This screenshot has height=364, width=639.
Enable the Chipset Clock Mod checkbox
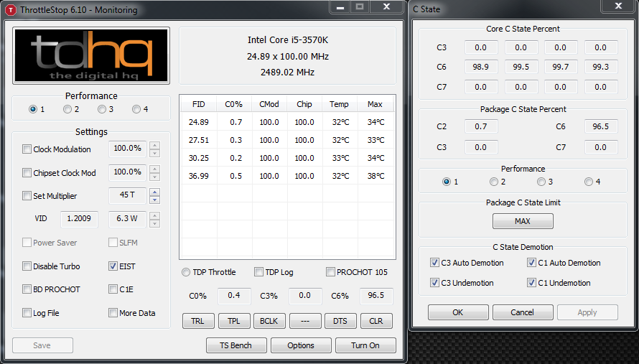coord(27,173)
